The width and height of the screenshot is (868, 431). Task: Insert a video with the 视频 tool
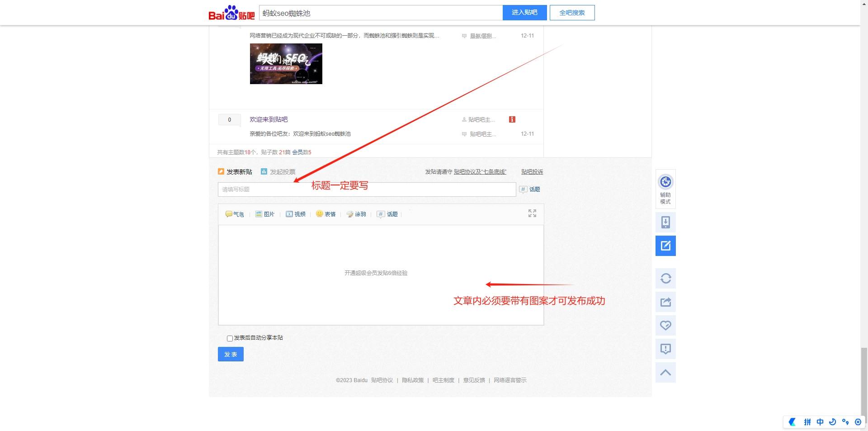click(296, 214)
